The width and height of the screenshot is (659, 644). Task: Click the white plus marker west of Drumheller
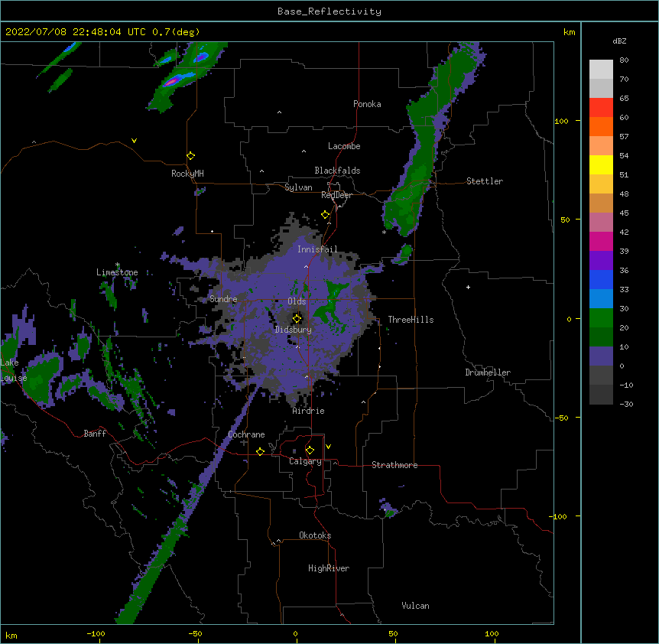point(468,287)
